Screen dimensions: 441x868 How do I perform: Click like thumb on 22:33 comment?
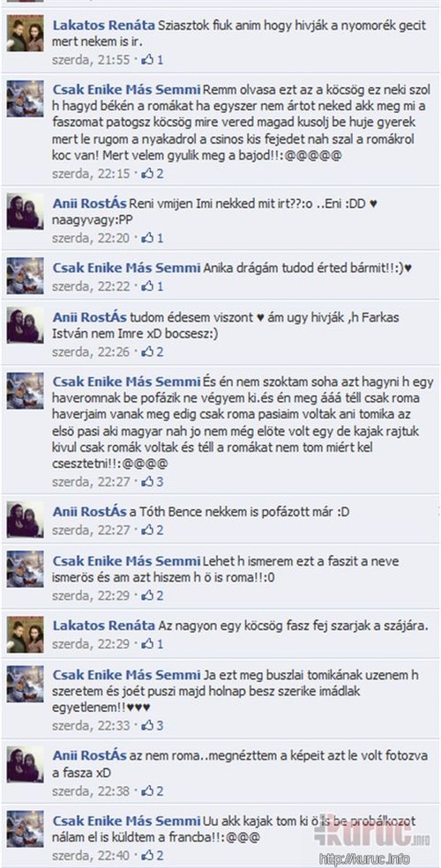click(147, 725)
